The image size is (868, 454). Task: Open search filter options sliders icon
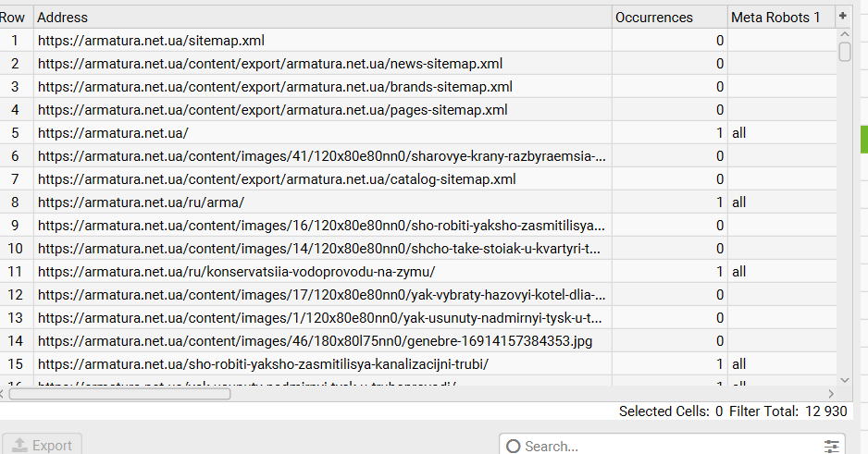(x=833, y=446)
